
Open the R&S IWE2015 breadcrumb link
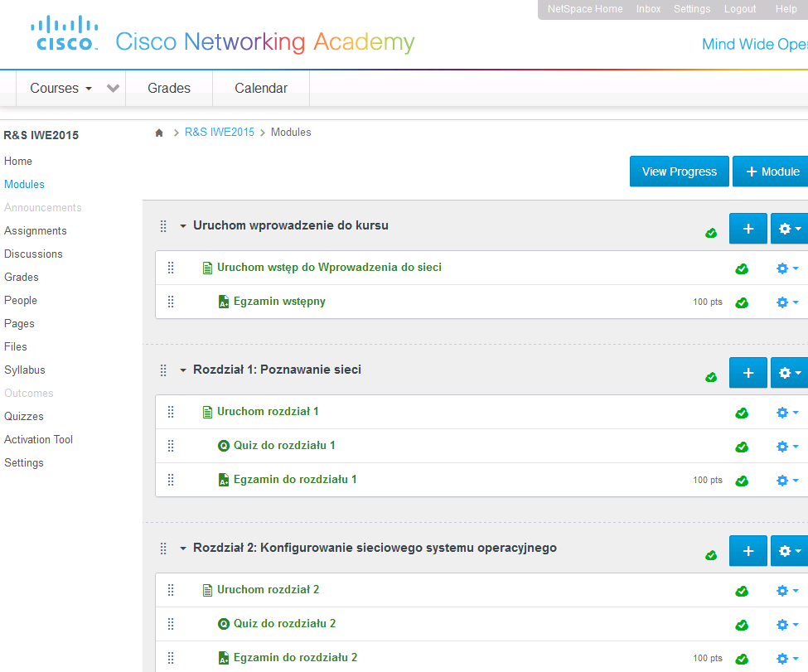click(x=220, y=133)
